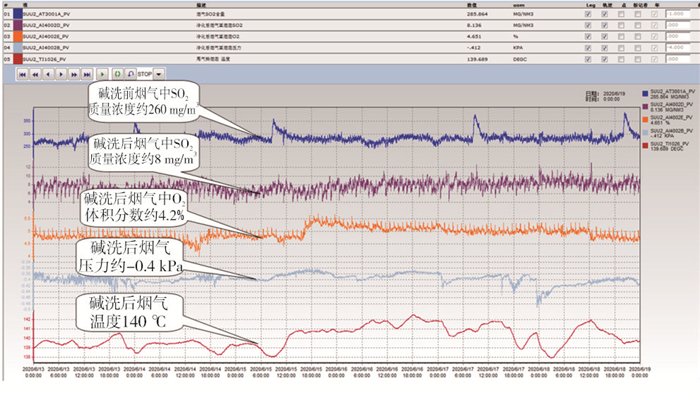Click the .000 value field in the SUU2_TI1026_PV row
The width and height of the screenshot is (700, 393).
pos(678,59)
